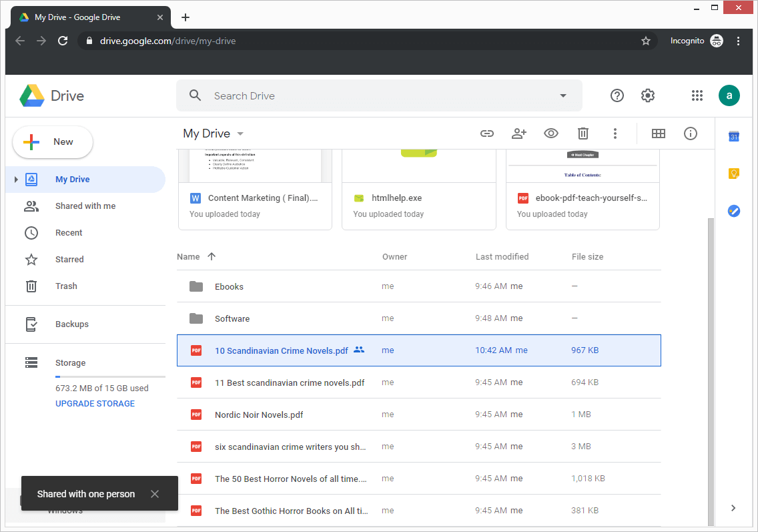Open Content Marketing (Final) quick access card
This screenshot has height=532, width=758.
point(255,190)
